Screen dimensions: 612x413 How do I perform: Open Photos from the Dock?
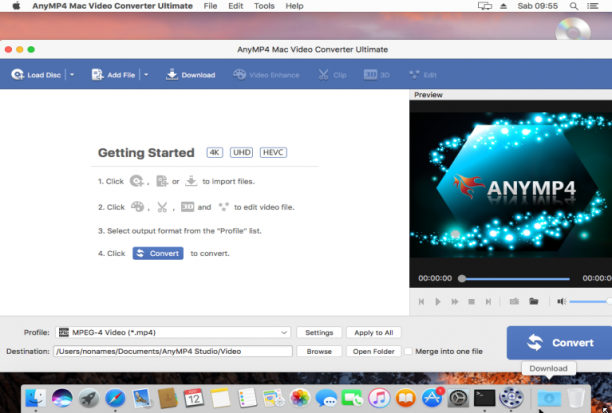(x=300, y=398)
